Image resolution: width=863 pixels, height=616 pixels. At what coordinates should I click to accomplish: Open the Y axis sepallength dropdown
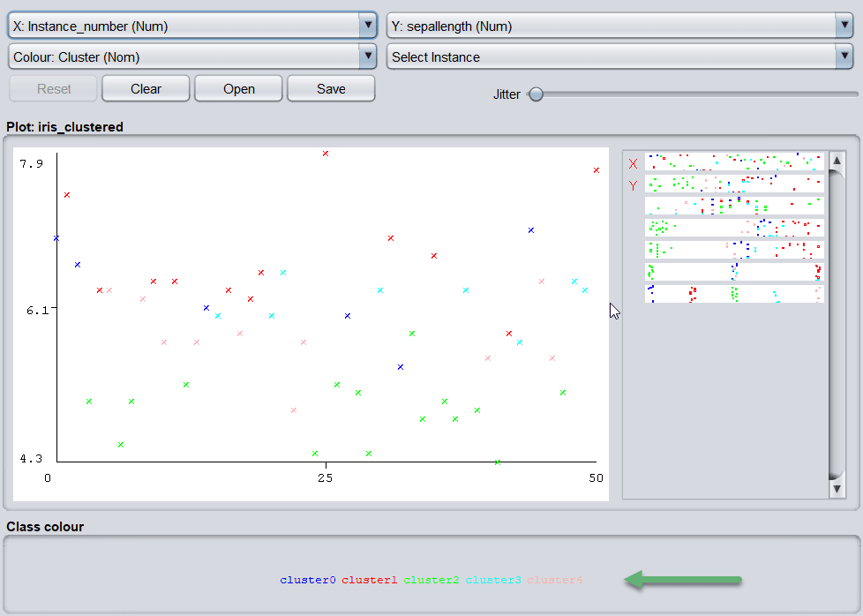620,26
